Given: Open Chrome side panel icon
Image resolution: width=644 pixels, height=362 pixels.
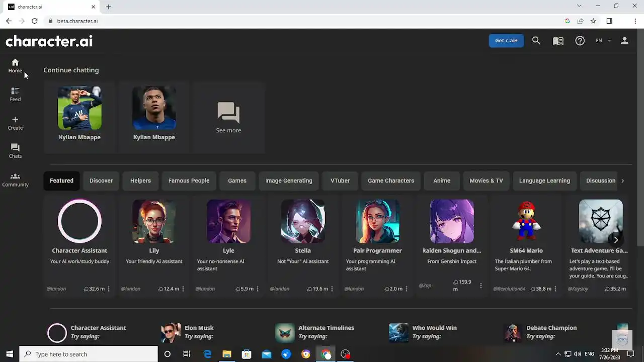Looking at the screenshot, I should [609, 21].
